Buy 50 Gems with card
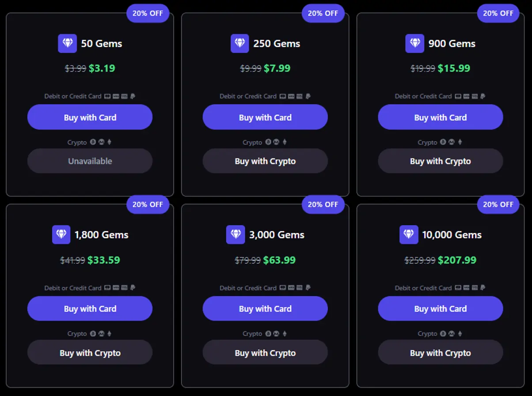The image size is (532, 396). pyautogui.click(x=90, y=117)
